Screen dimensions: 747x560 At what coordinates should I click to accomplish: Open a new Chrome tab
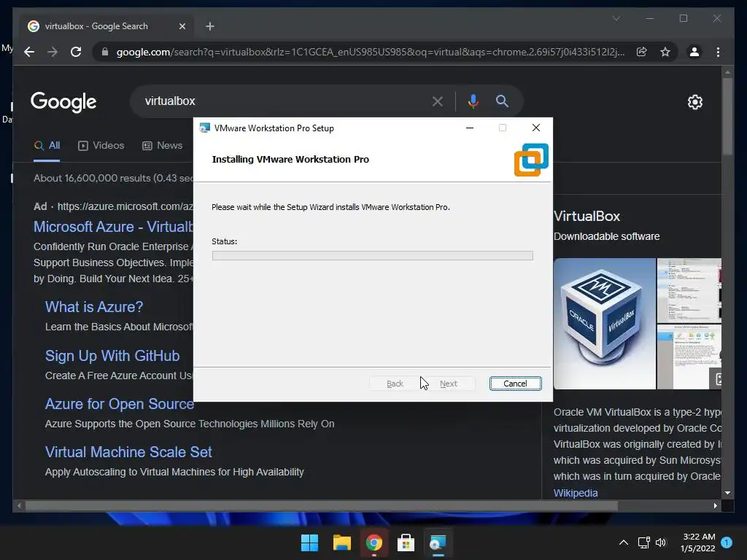tap(209, 26)
